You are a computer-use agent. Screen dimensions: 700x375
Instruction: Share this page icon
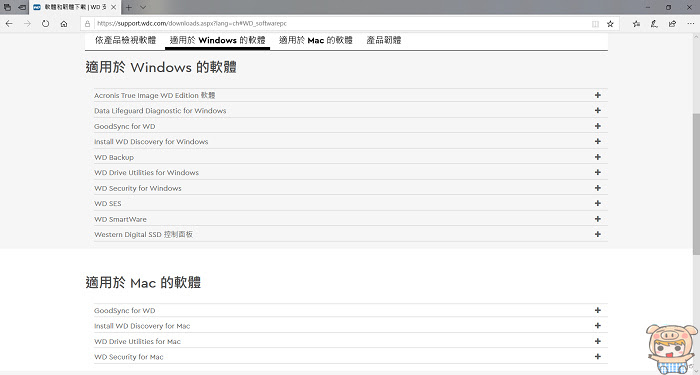coord(672,24)
